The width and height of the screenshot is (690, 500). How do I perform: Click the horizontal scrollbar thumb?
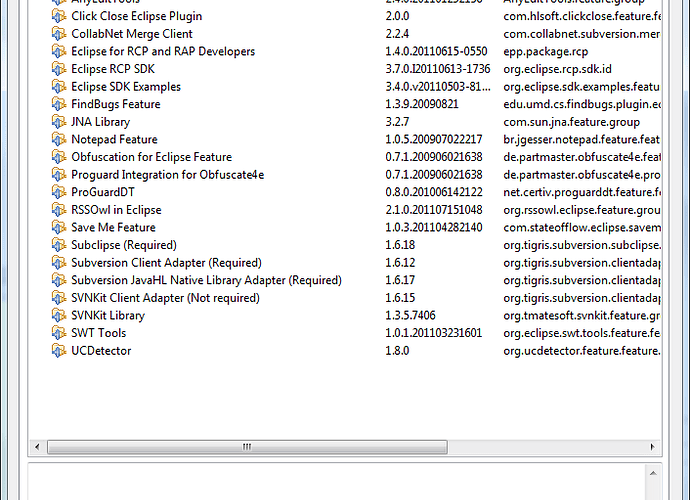click(247, 447)
